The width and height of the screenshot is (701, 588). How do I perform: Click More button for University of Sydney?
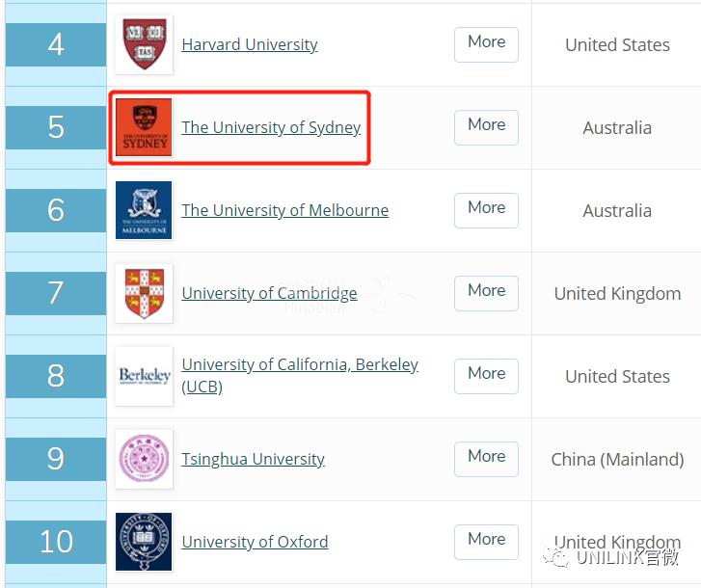(486, 128)
